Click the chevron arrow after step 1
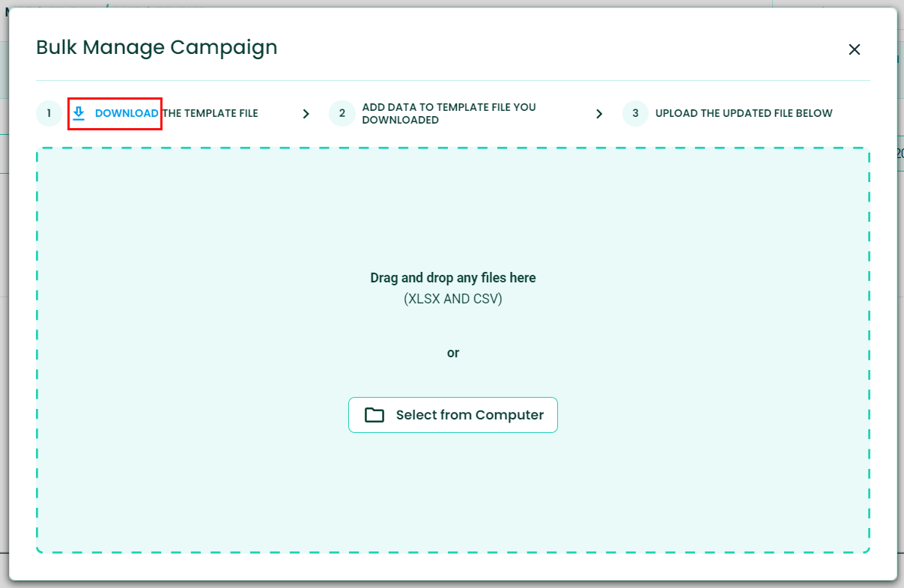 (x=306, y=114)
